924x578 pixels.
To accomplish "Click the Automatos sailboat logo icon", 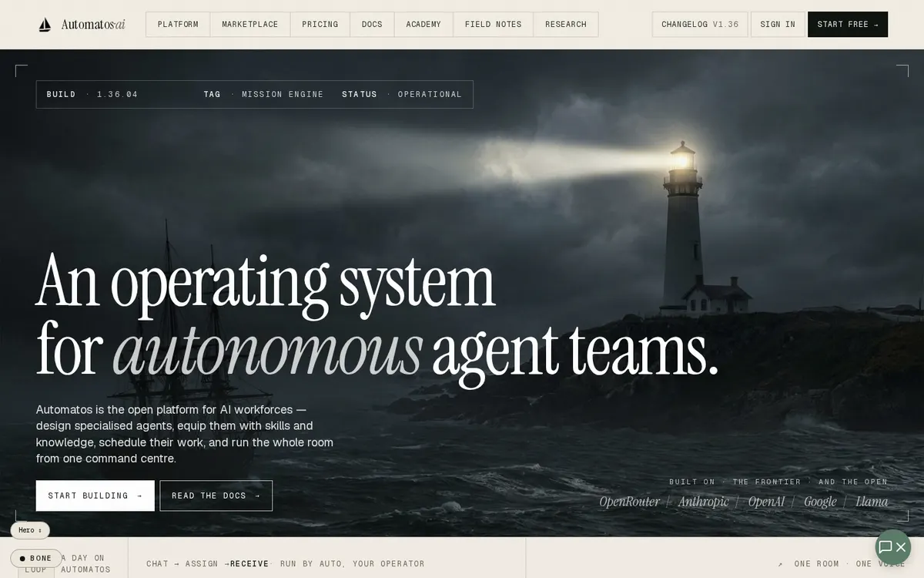I will coord(45,25).
